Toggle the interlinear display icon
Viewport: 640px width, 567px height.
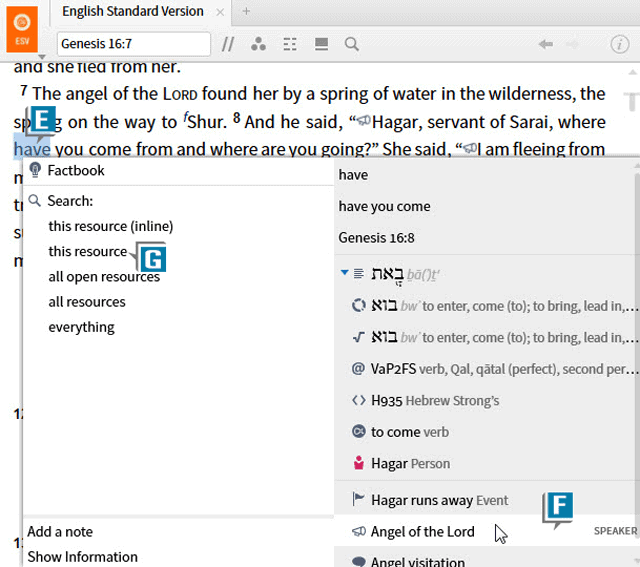pyautogui.click(x=290, y=44)
